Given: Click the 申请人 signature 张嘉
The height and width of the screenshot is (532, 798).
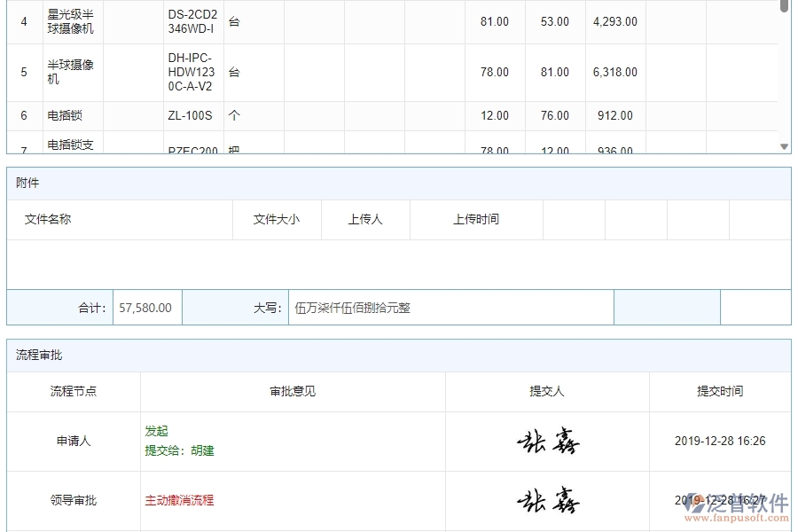Looking at the screenshot, I should (547, 441).
